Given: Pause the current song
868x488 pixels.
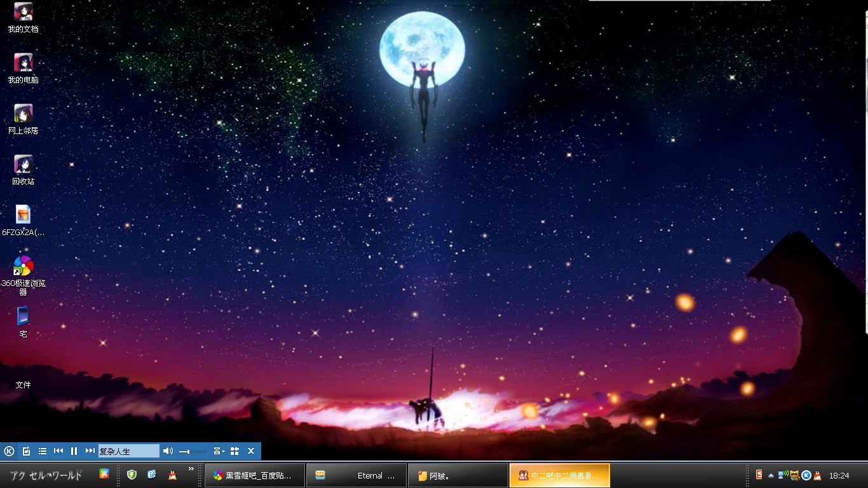Looking at the screenshot, I should pyautogui.click(x=74, y=451).
